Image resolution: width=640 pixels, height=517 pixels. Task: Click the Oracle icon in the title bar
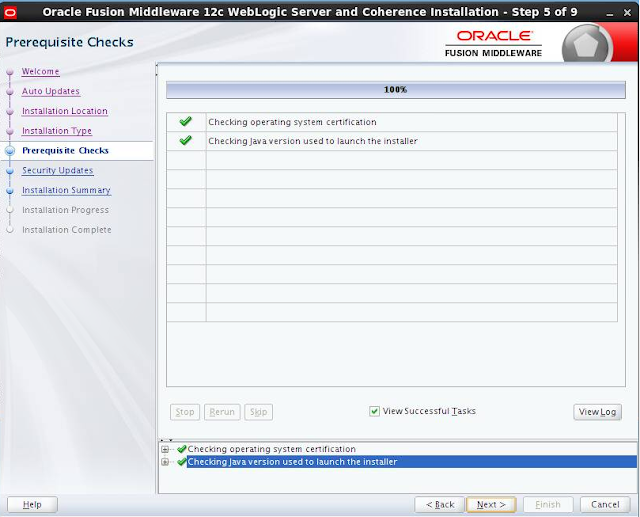tap(10, 13)
